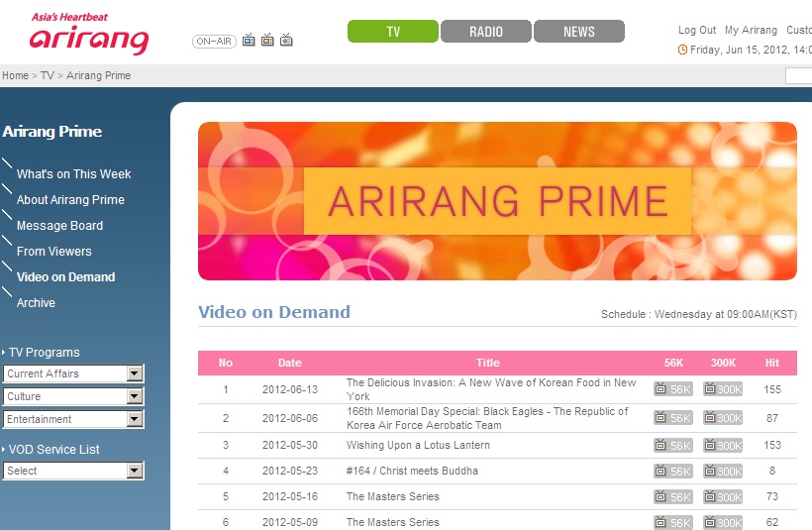The height and width of the screenshot is (530, 812).
Task: Click the hit count 155
Action: tap(772, 389)
